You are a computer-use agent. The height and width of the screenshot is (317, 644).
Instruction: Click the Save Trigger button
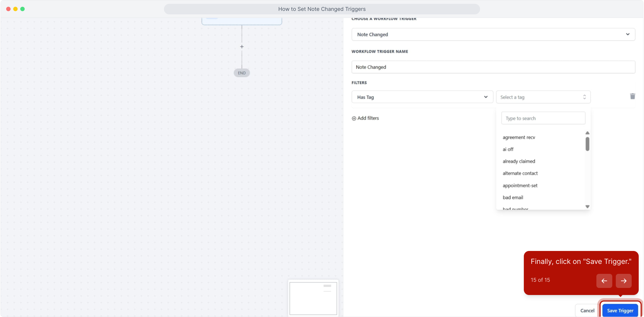[620, 311]
